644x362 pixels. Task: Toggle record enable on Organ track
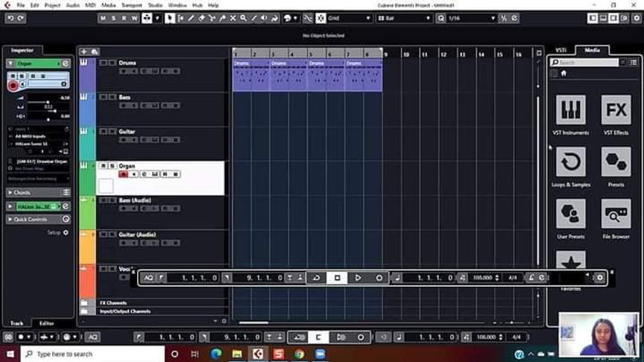click(x=123, y=174)
